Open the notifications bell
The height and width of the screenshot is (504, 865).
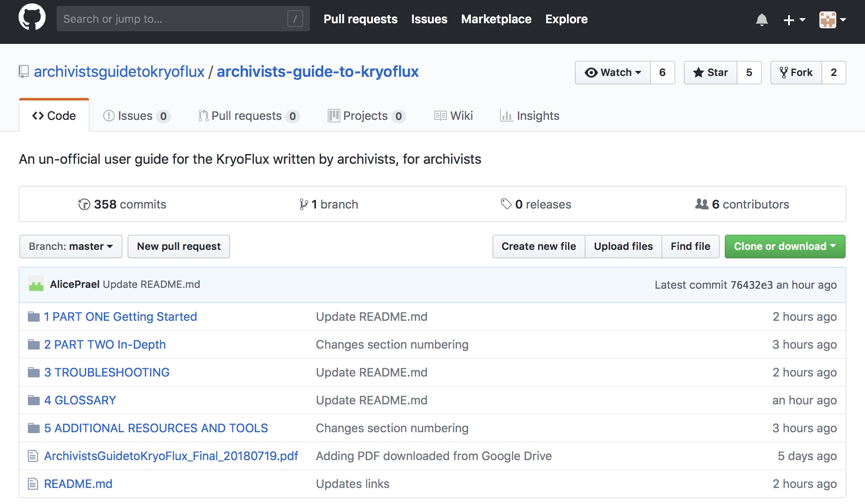tap(762, 19)
